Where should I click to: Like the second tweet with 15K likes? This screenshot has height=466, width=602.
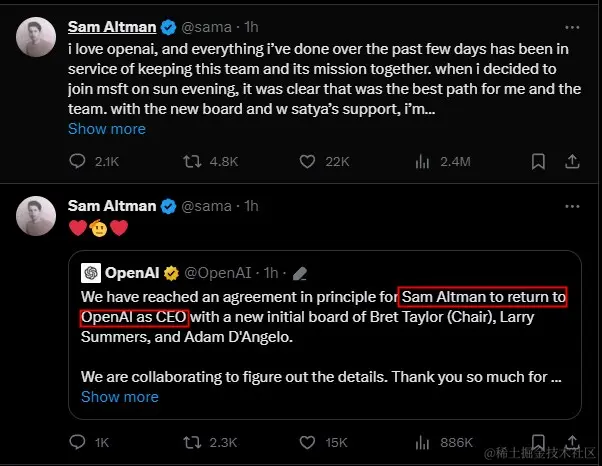tap(309, 441)
